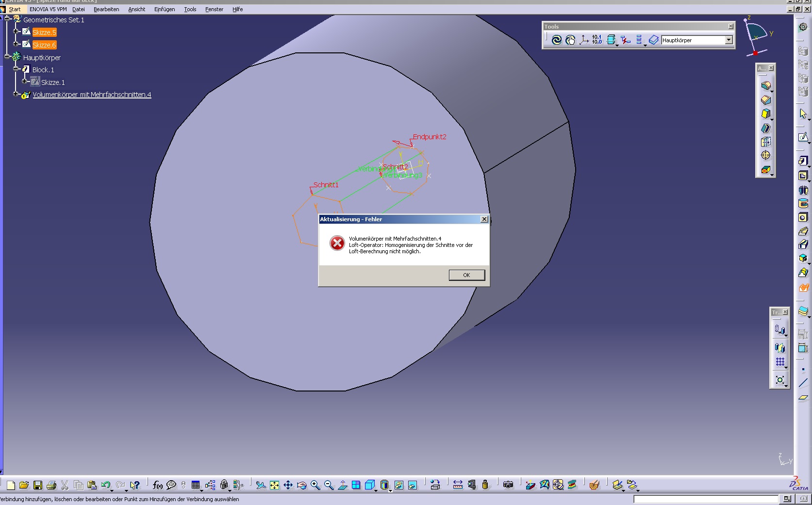Close the Aktualisierung - Fehler dialog
812x505 pixels.
point(484,219)
